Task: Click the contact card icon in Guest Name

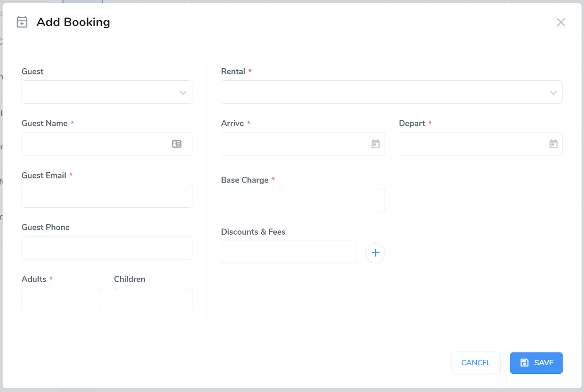Action: tap(177, 144)
